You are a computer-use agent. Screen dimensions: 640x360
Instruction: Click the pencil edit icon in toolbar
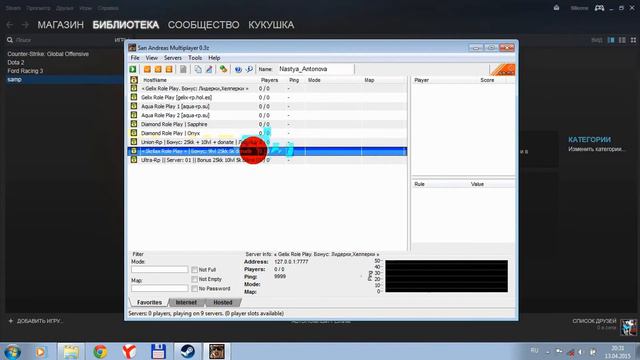coord(209,69)
